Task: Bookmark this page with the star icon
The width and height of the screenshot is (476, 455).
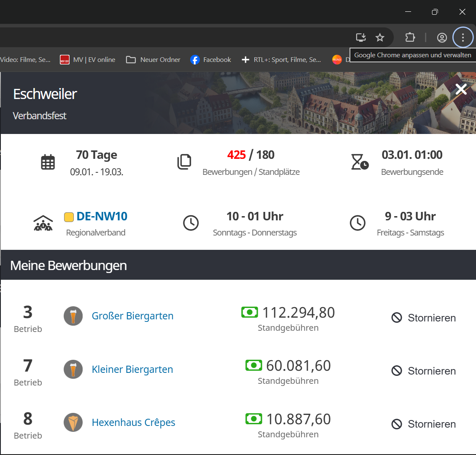Action: [x=380, y=37]
